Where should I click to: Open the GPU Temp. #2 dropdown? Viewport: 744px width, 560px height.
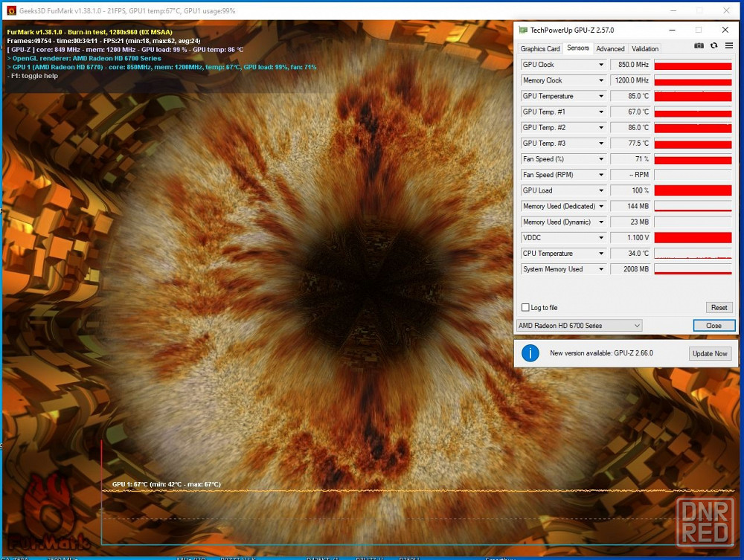click(601, 127)
